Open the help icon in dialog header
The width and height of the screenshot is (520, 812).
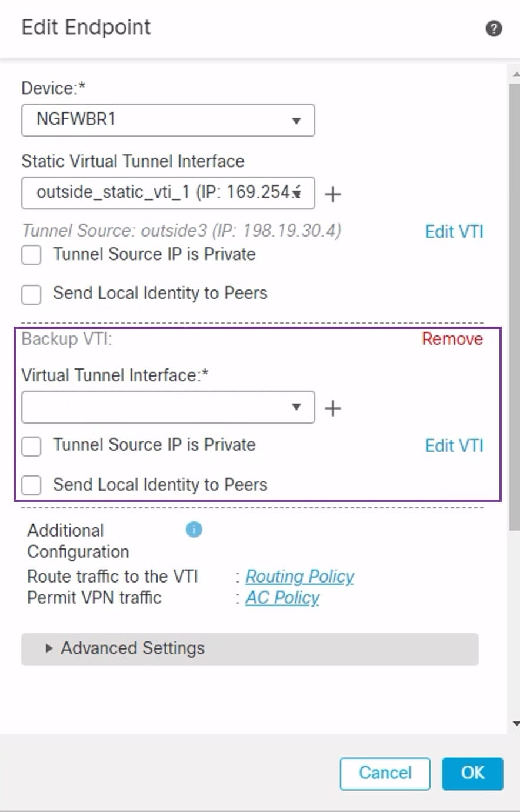[x=494, y=28]
